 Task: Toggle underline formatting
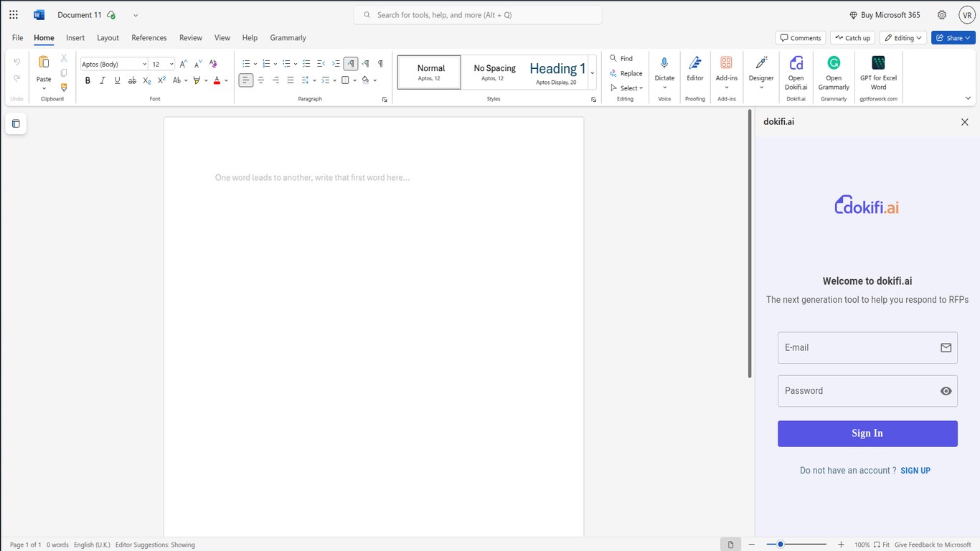click(117, 80)
